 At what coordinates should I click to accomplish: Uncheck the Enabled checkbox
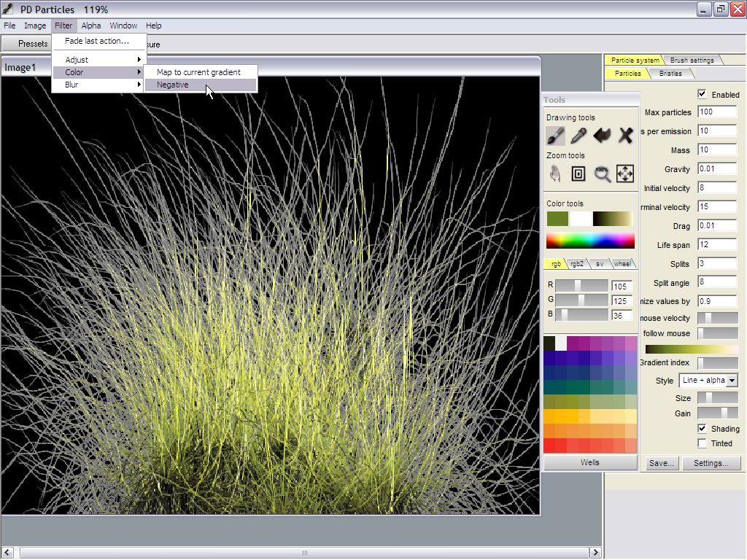tap(702, 94)
